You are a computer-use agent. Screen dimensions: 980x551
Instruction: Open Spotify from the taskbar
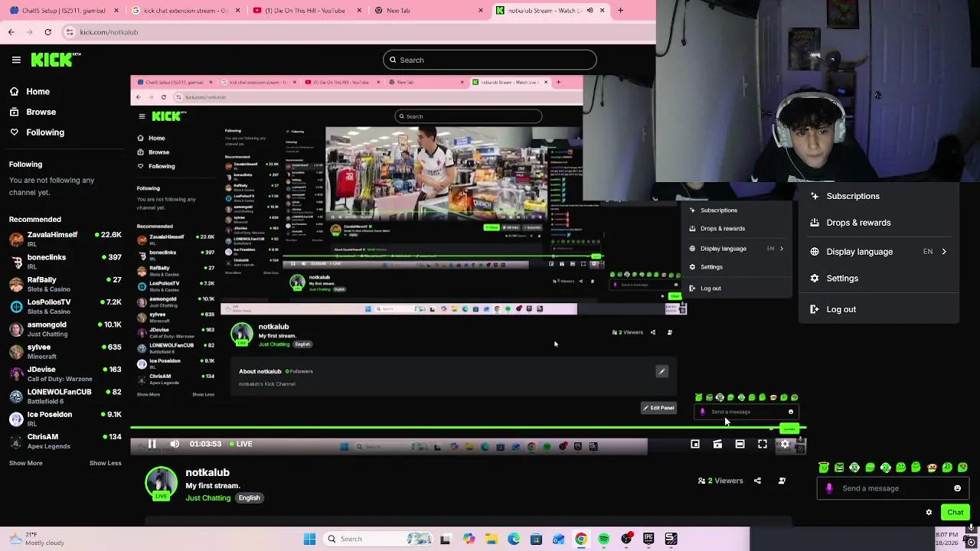pyautogui.click(x=603, y=539)
